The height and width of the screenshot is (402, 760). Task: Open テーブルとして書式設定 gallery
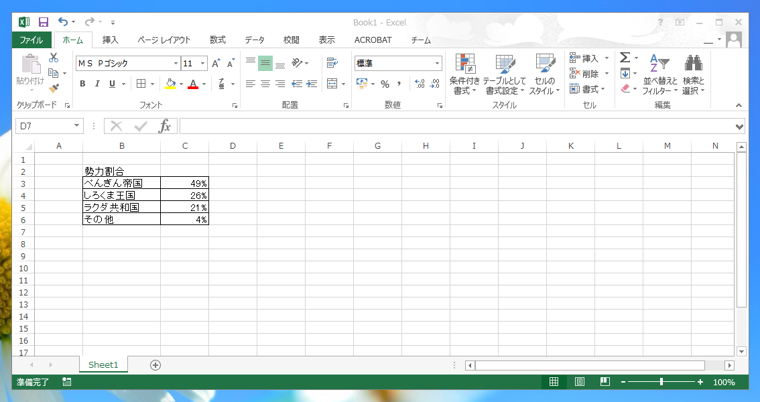click(x=505, y=74)
